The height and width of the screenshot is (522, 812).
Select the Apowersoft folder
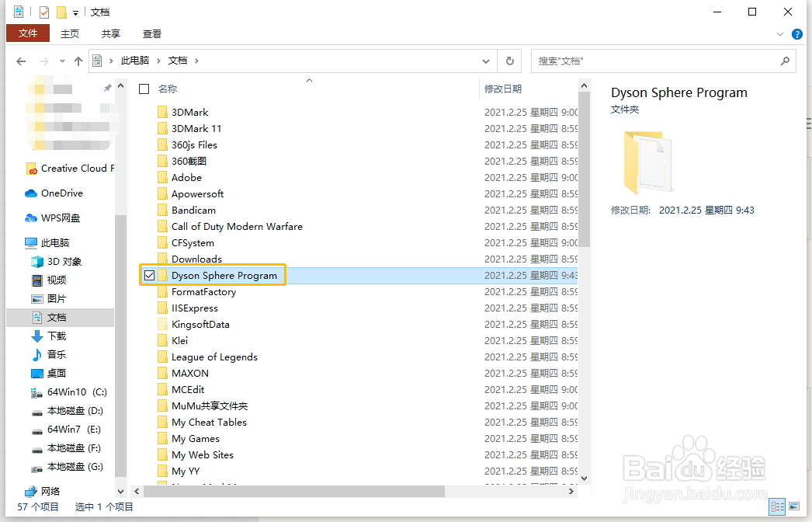[x=197, y=194]
